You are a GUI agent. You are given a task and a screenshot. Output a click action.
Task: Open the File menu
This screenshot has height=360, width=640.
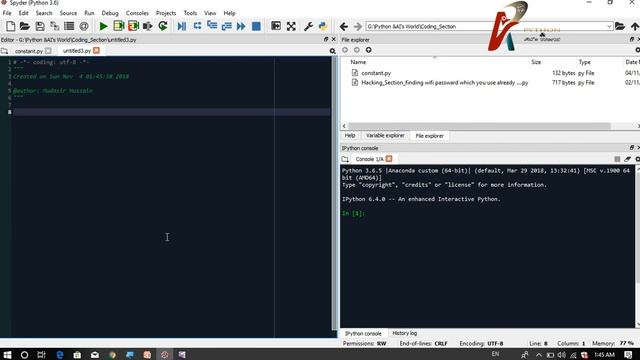point(7,13)
